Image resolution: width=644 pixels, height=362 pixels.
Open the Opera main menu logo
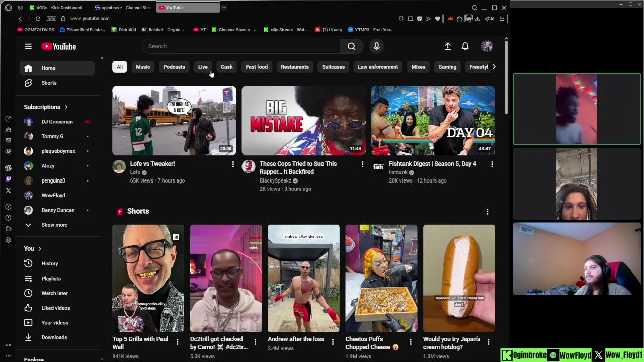(8, 8)
